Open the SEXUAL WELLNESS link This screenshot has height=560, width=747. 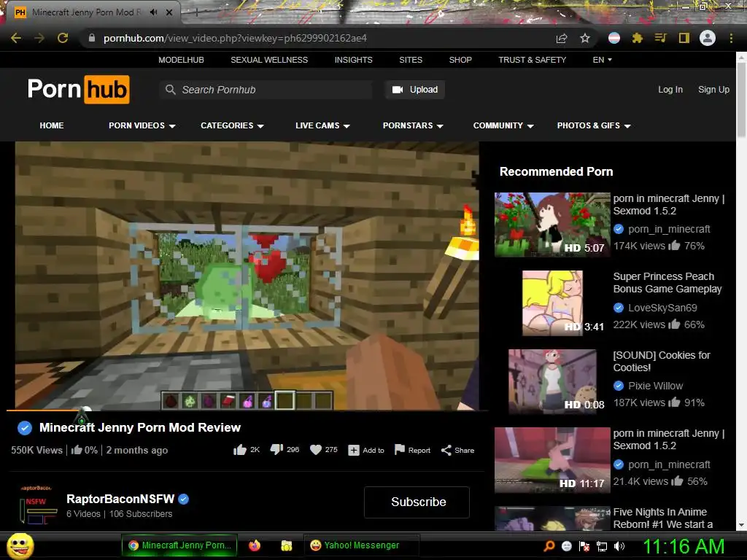coord(269,60)
